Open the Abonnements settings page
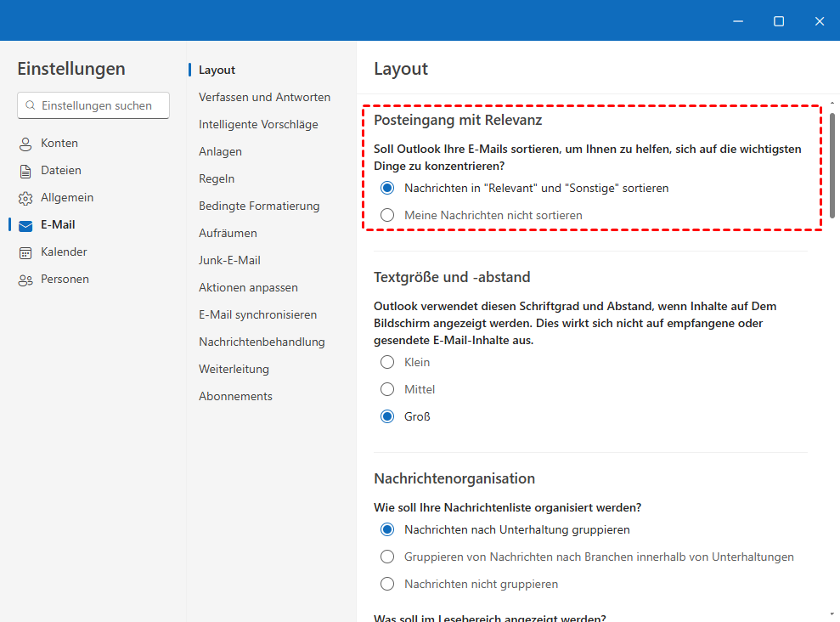Screen dimensions: 840x622 [x=236, y=397]
